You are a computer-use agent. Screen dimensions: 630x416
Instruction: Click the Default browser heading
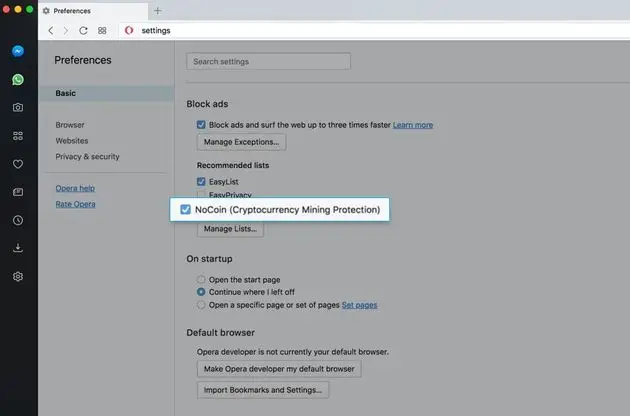pyautogui.click(x=221, y=333)
